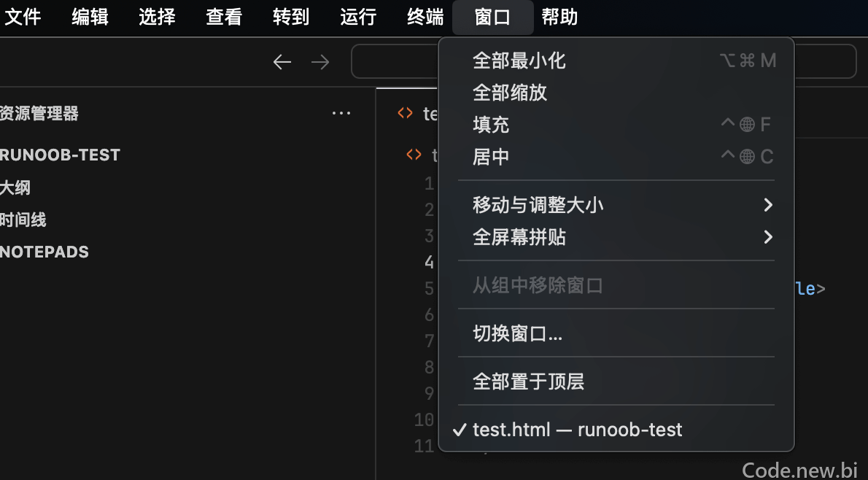Expand the 时间线 timeline section
868x480 pixels.
[x=23, y=220]
